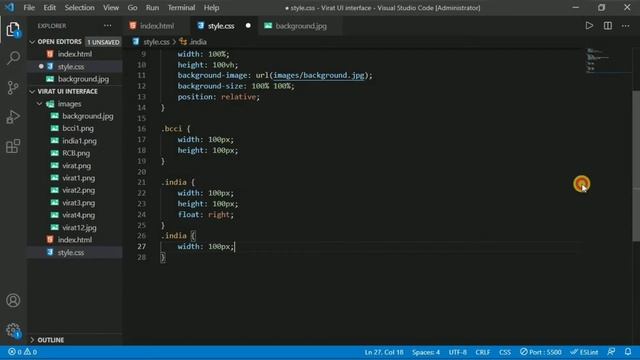The height and width of the screenshot is (360, 640).
Task: Click the .india breadcrumb symbol
Action: point(193,42)
